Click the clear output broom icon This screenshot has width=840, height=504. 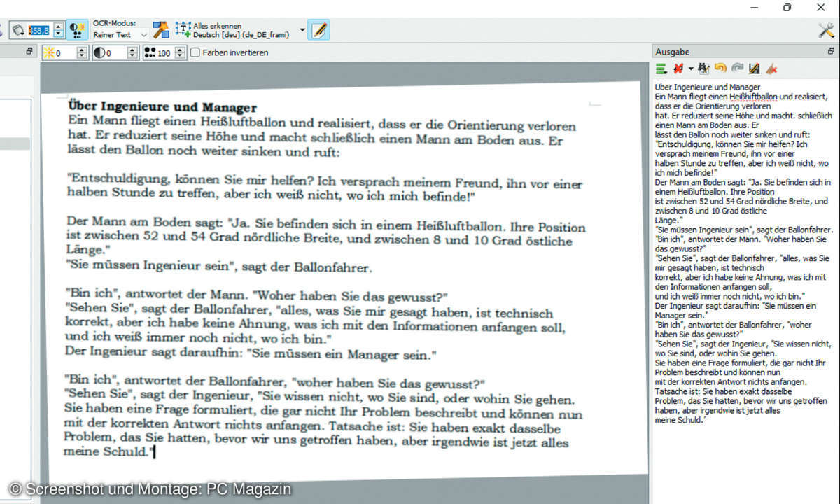tap(771, 69)
